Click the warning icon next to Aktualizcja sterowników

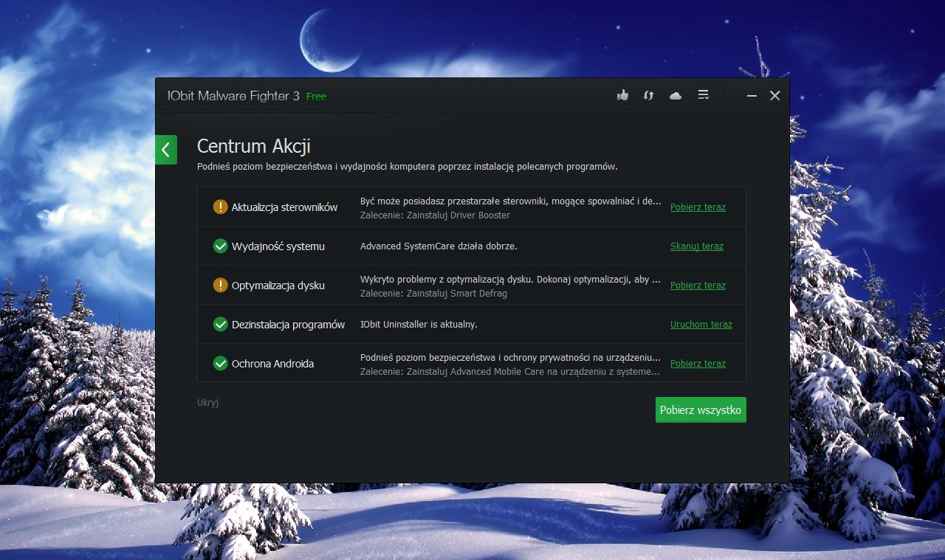click(220, 207)
